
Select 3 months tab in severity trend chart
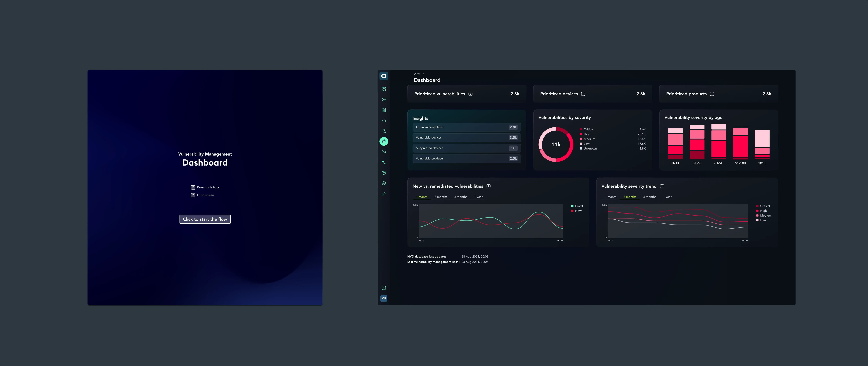click(630, 197)
